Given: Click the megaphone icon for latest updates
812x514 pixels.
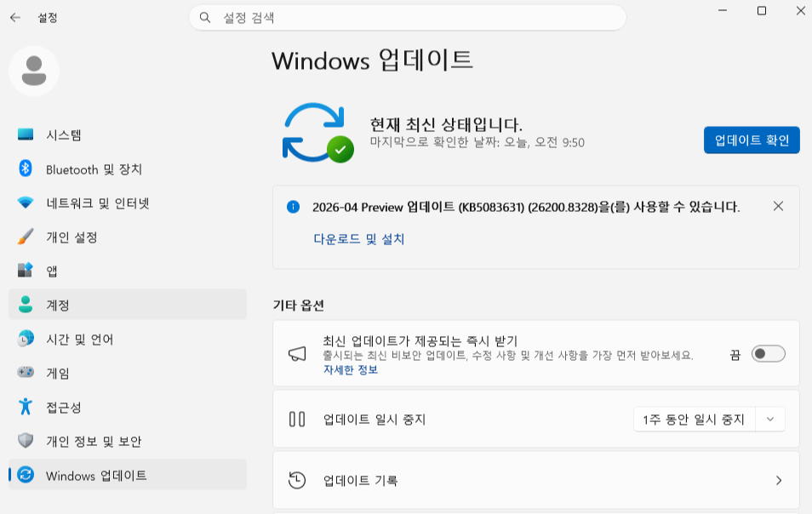Looking at the screenshot, I should tap(297, 354).
